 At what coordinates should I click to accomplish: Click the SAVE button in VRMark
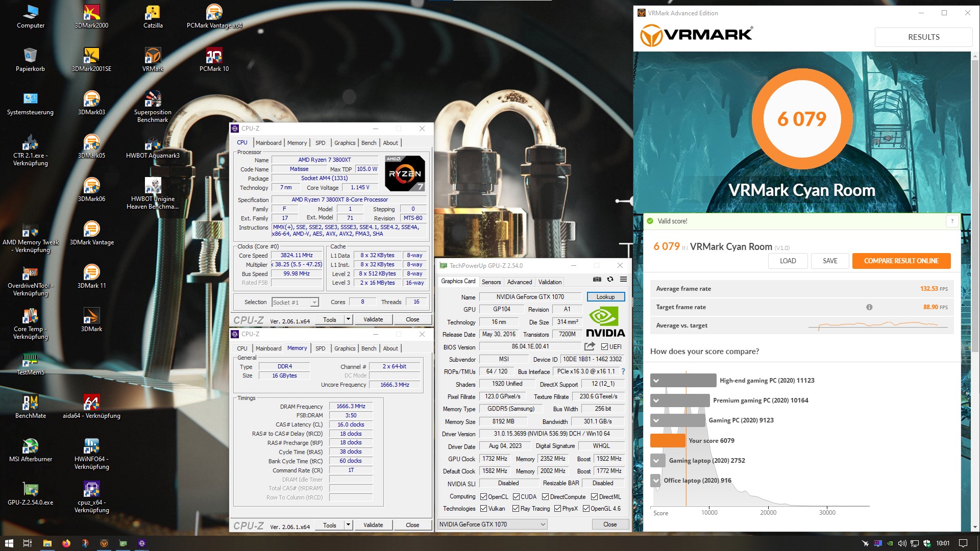[829, 261]
